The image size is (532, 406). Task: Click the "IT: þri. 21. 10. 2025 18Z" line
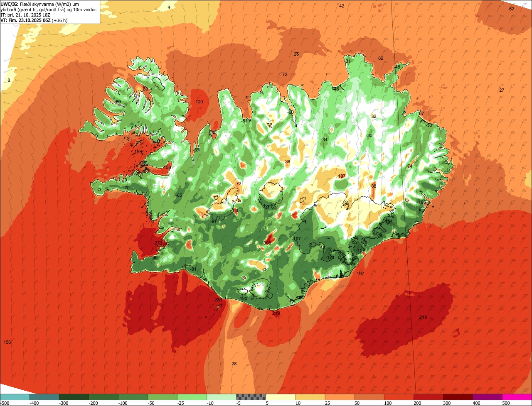25,15
